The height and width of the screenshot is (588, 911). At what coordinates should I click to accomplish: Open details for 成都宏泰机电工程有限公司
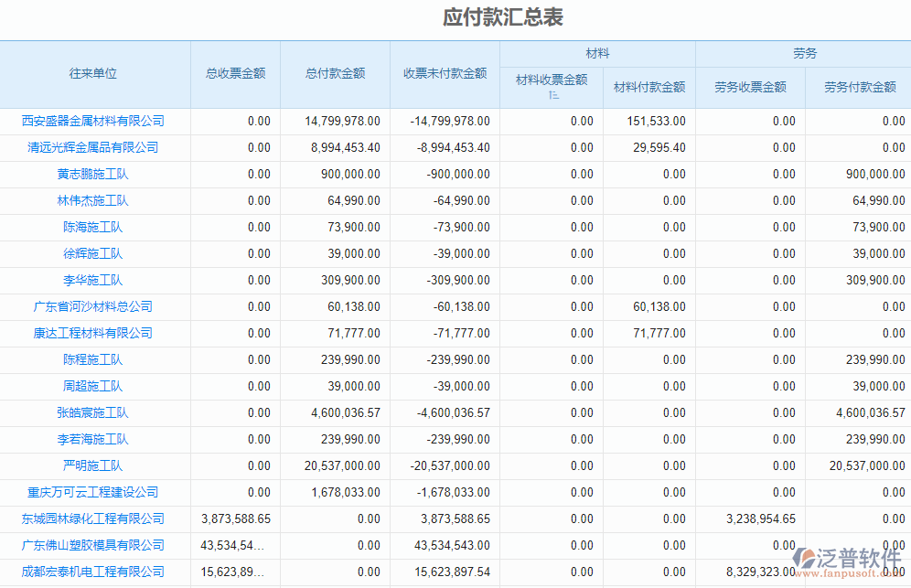coord(95,572)
